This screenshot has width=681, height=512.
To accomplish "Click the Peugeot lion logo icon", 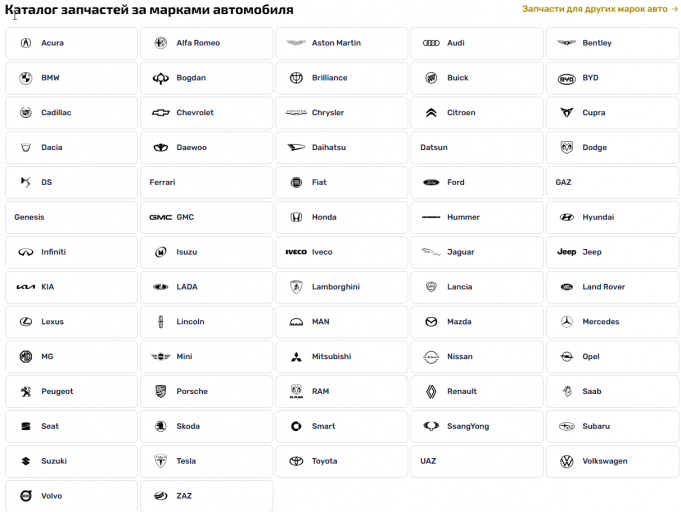I will pos(26,392).
